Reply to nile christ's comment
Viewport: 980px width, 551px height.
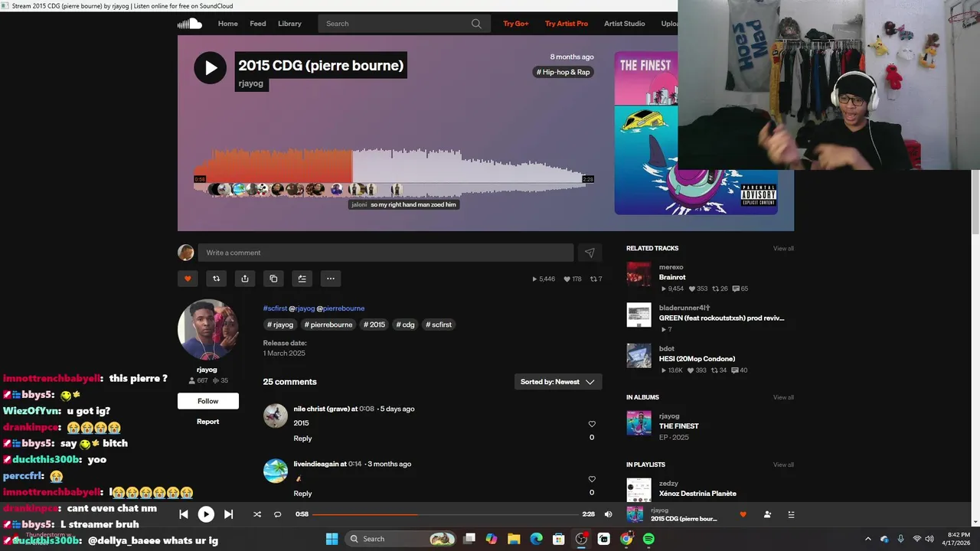coord(302,439)
